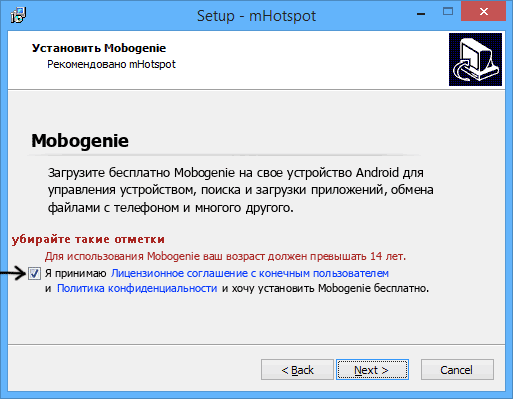Go back with the < Back button

click(x=297, y=370)
